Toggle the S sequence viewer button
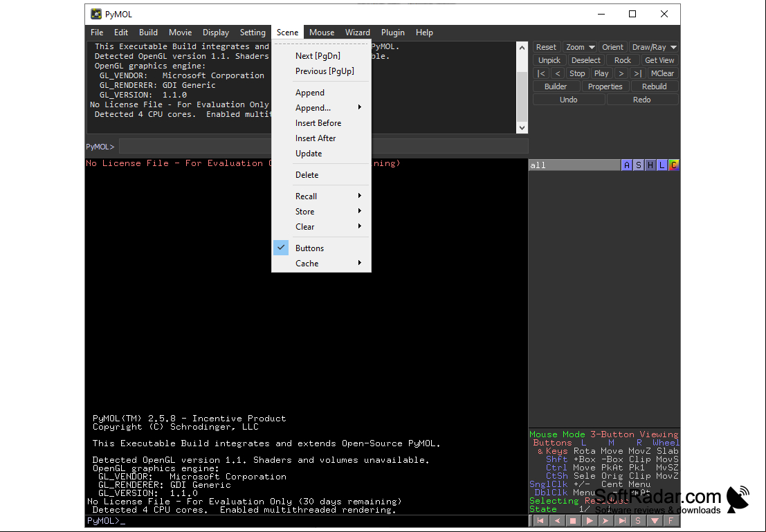The height and width of the screenshot is (532, 766). click(x=639, y=521)
